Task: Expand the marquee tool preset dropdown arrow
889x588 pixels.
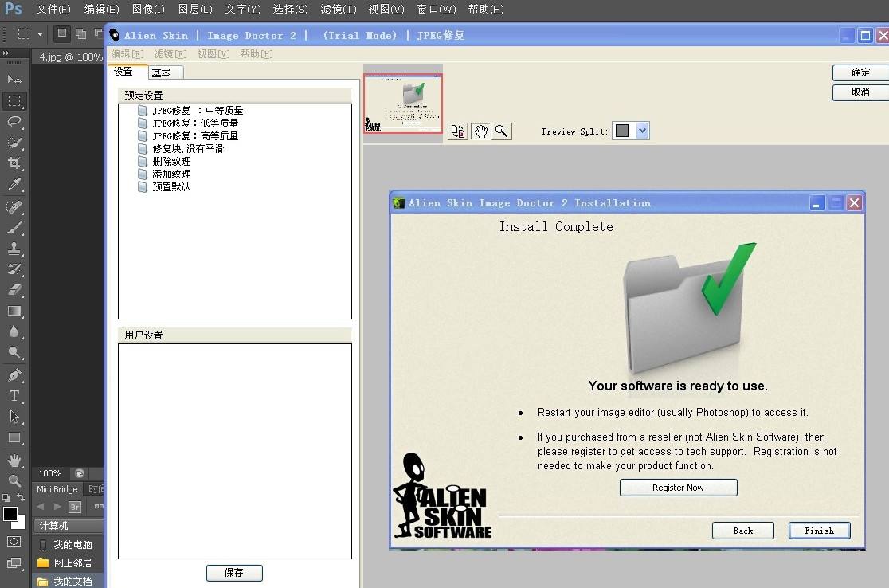Action: coord(41,34)
